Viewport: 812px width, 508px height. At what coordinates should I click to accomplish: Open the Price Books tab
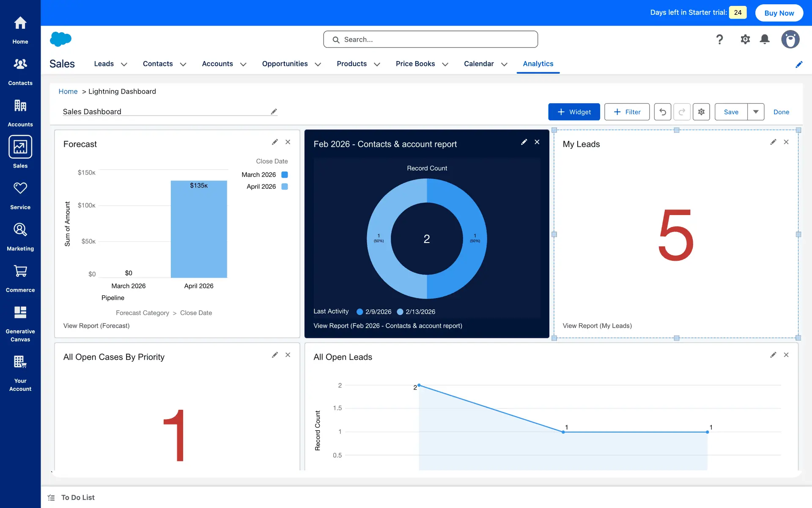415,63
